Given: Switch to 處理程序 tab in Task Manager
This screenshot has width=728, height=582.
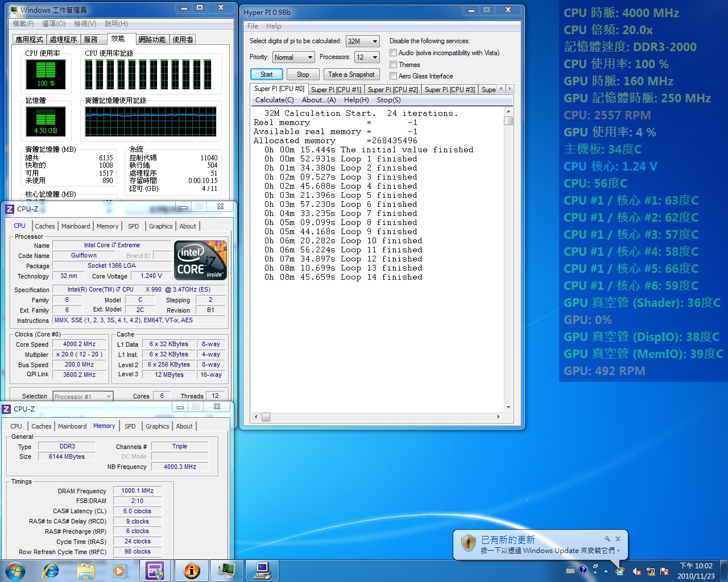Looking at the screenshot, I should pyautogui.click(x=63, y=39).
